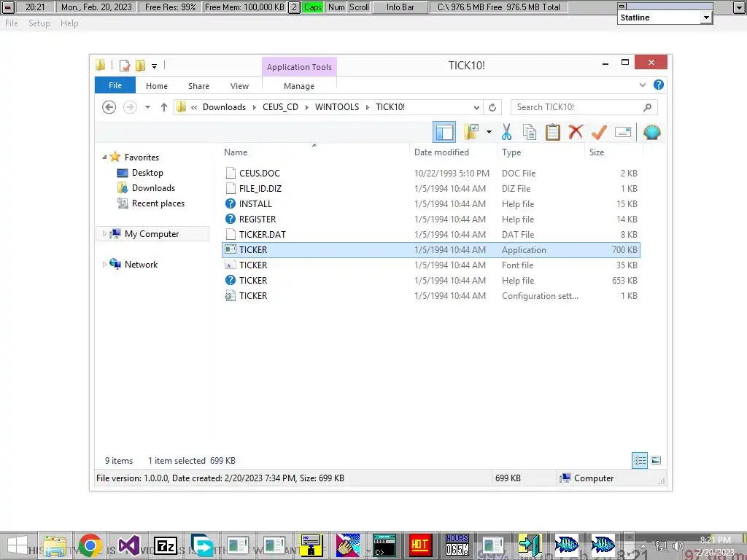Click the Paste clipboard icon
Screen dimensions: 747x560
pos(553,132)
